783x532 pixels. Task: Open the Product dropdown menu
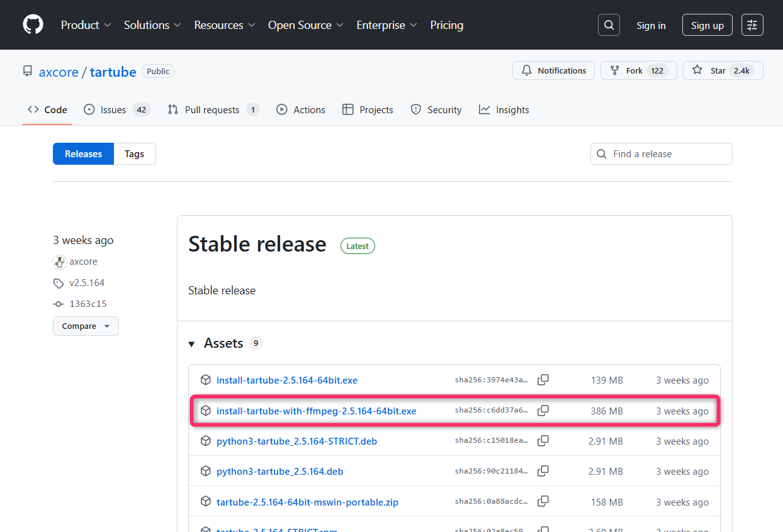click(86, 25)
